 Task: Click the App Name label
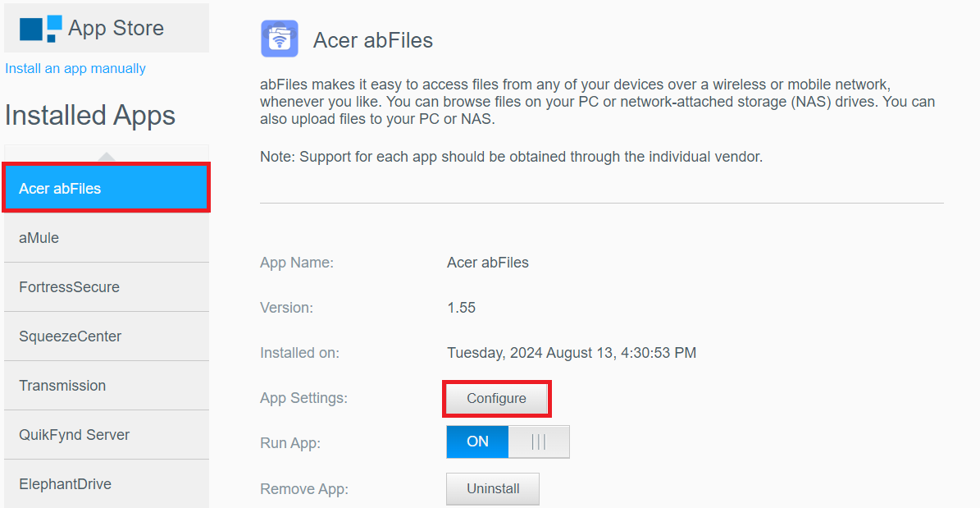click(x=296, y=262)
